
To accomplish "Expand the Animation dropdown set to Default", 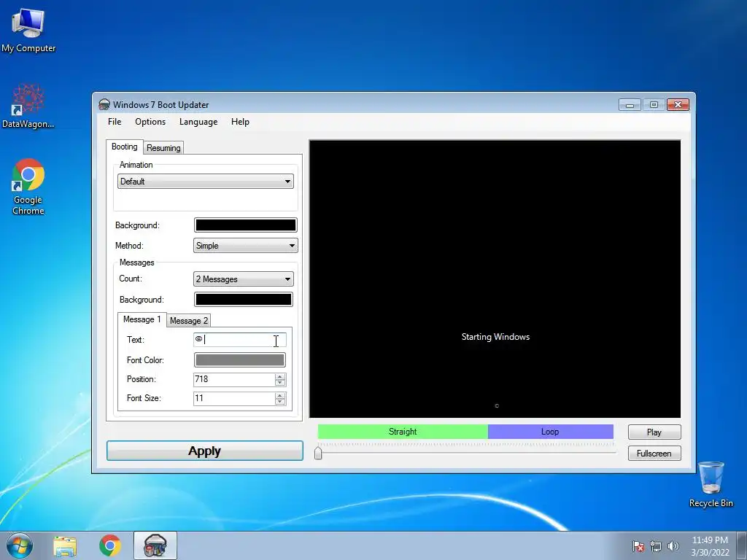I will [205, 182].
